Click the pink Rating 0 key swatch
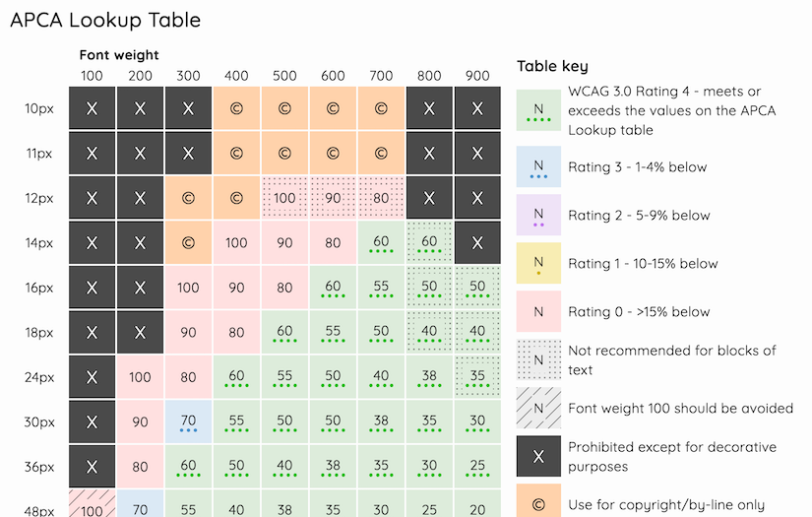The image size is (812, 517). [538, 311]
